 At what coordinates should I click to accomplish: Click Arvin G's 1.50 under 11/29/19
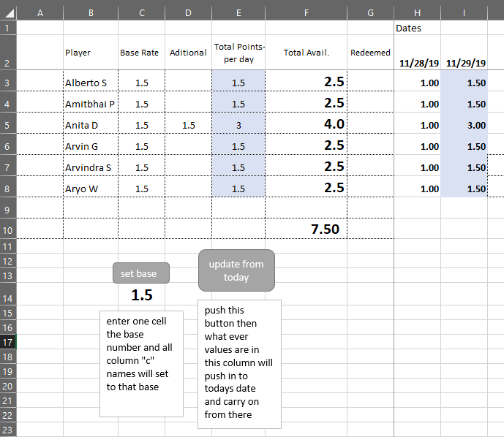point(464,144)
